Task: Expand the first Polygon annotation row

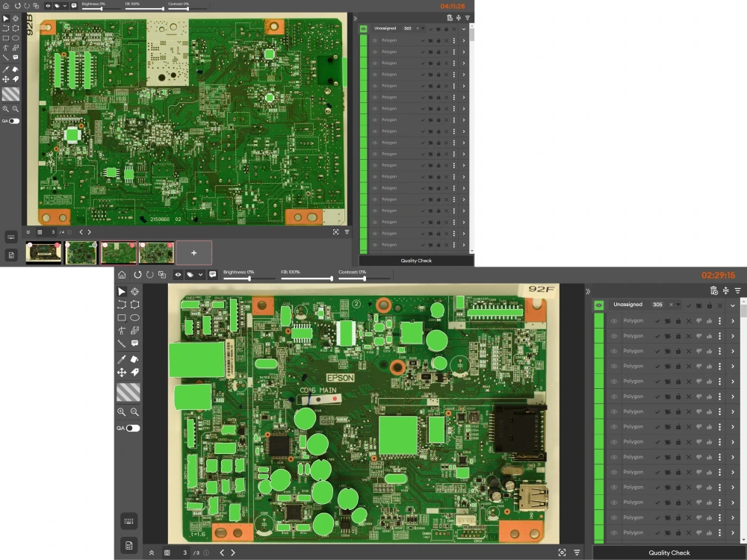Action: [732, 321]
